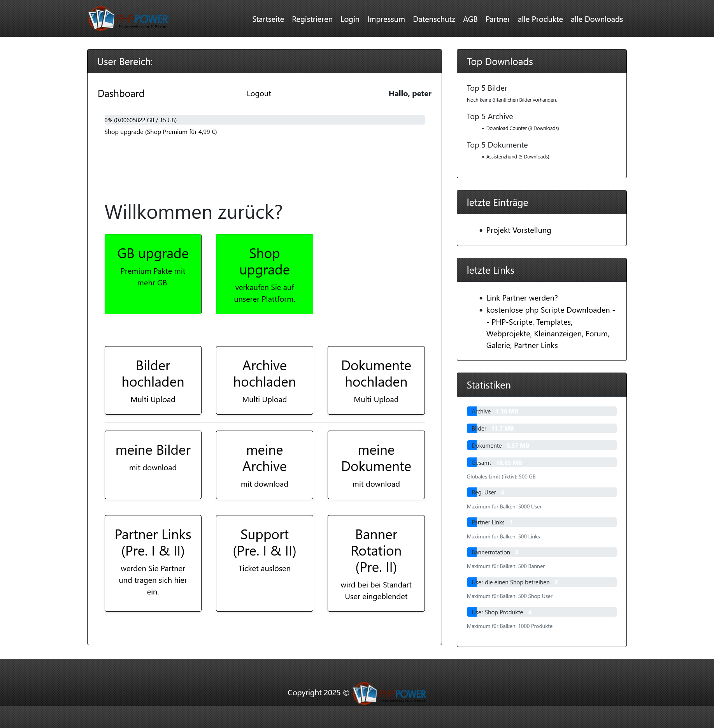View the meine Dokumente card
The height and width of the screenshot is (728, 714).
click(376, 464)
